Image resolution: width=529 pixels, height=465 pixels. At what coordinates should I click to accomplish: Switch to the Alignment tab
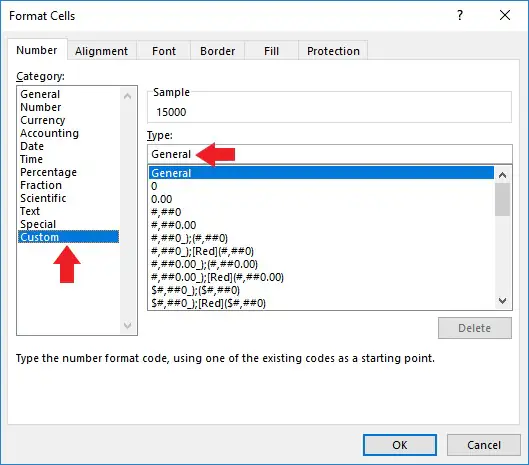pyautogui.click(x=102, y=51)
